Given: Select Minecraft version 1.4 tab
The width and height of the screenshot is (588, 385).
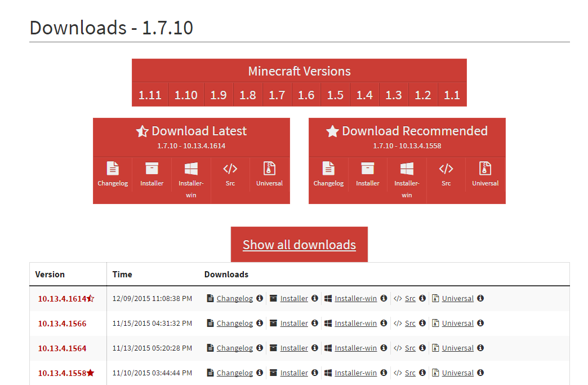Looking at the screenshot, I should (364, 95).
